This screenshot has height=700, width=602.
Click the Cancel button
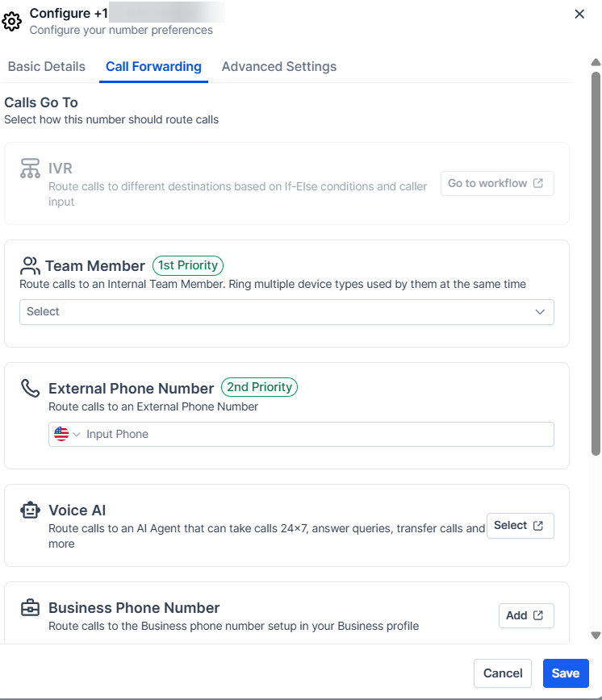(x=503, y=673)
